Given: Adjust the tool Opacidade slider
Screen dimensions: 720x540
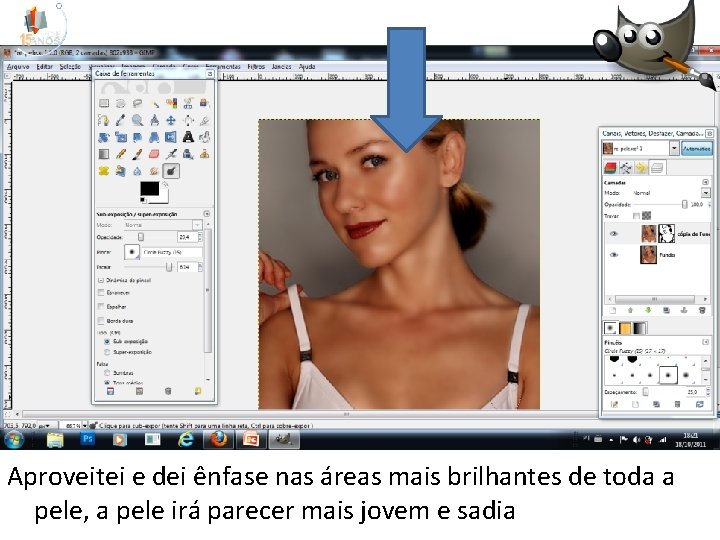Looking at the screenshot, I should [x=141, y=237].
